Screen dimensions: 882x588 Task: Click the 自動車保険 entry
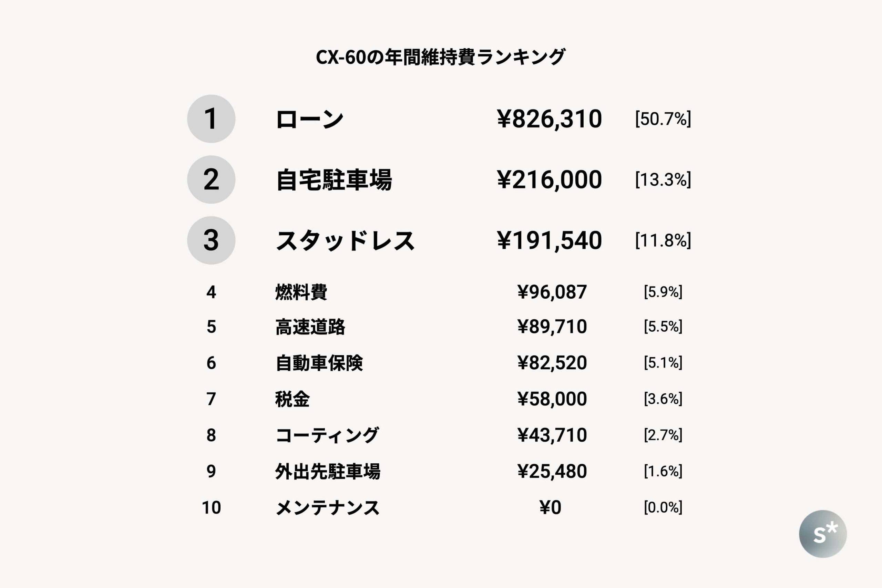pyautogui.click(x=319, y=363)
